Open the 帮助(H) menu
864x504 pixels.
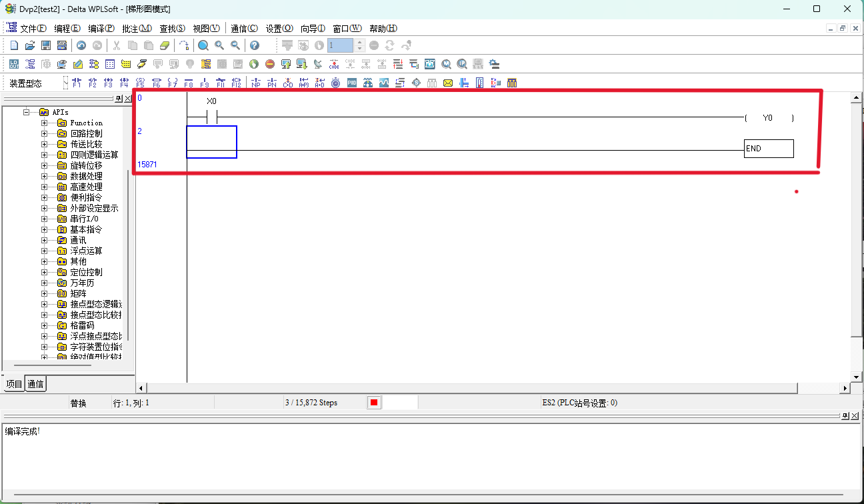point(383,29)
